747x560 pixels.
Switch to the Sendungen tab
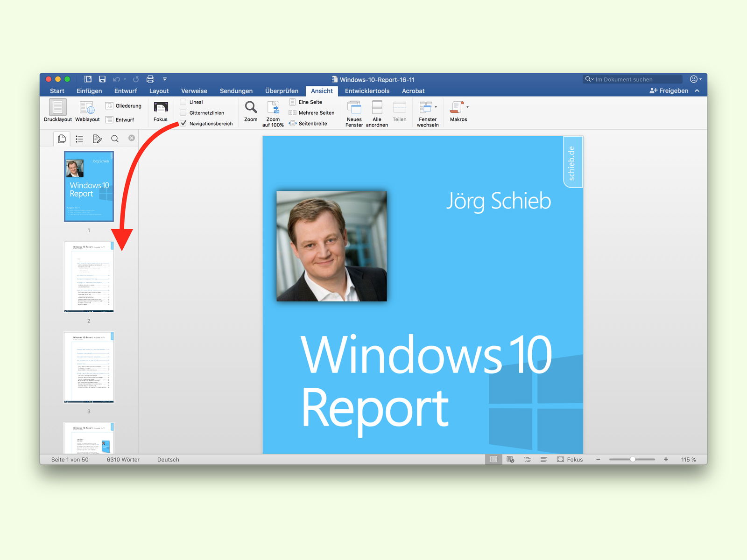click(236, 91)
